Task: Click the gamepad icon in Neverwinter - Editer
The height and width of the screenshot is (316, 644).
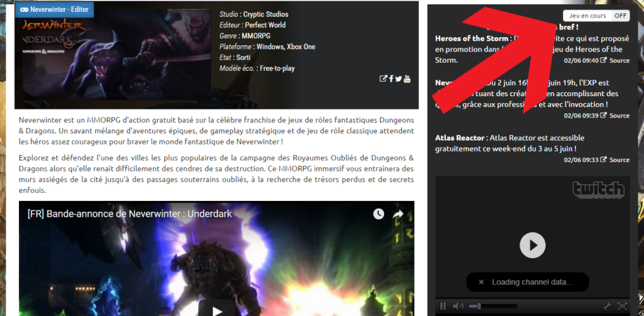Action: tap(25, 9)
